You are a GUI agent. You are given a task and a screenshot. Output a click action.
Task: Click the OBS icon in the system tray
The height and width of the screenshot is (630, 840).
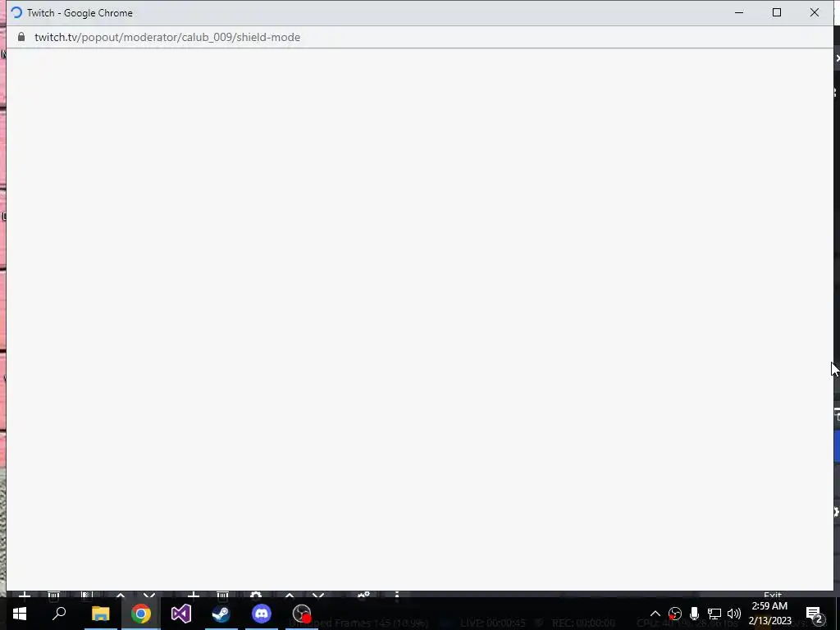click(x=675, y=614)
